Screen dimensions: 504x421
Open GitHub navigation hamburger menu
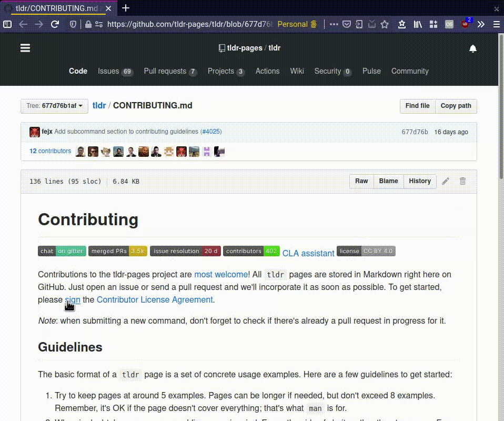[25, 48]
